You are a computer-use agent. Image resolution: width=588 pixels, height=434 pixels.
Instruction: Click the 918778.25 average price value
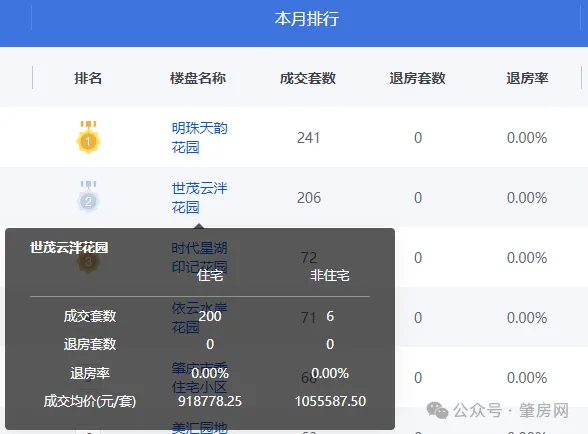(210, 401)
